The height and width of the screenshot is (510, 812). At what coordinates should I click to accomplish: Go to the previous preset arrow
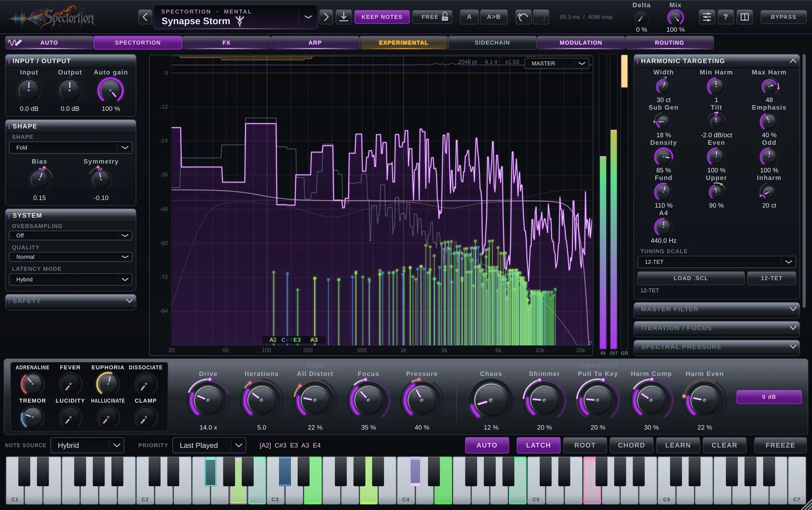(145, 17)
